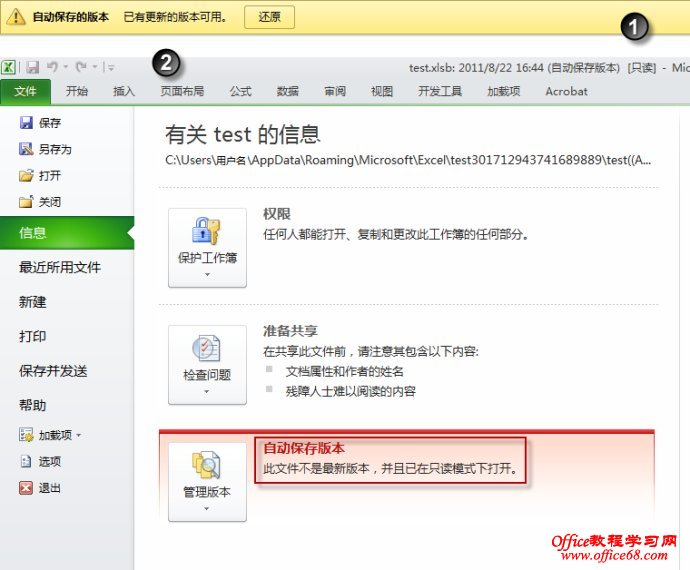This screenshot has height=570, width=690.
Task: Click the warning triangle icon in yellow bar
Action: pos(16,17)
